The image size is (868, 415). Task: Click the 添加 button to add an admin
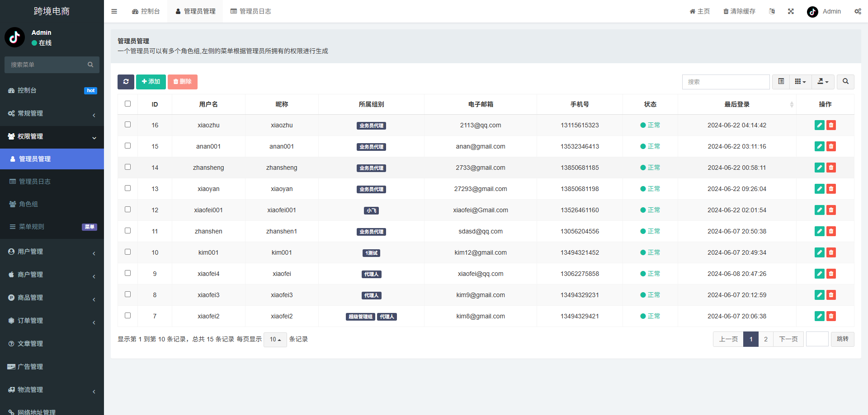click(151, 82)
